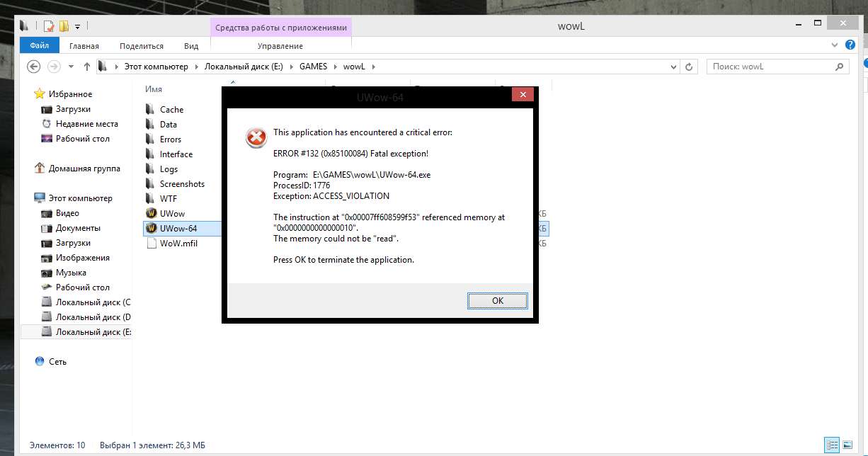
Task: Select the Cache folder
Action: [171, 110]
